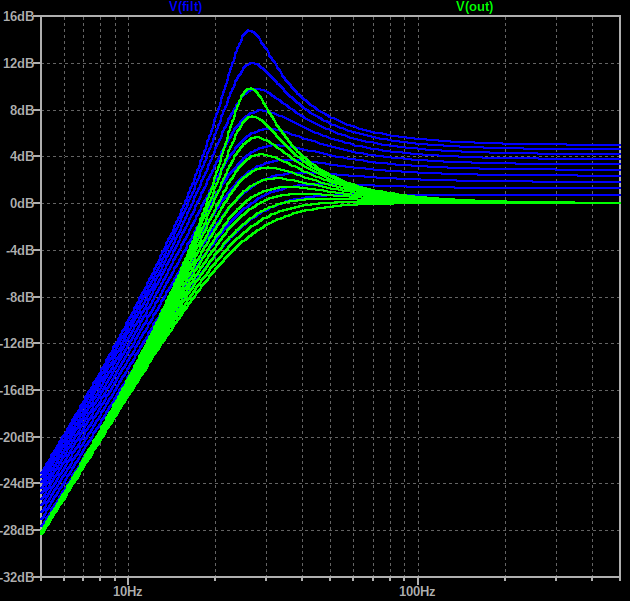Click the V(filt) trace label
Viewport: 630px width, 601px height.
point(185,6)
